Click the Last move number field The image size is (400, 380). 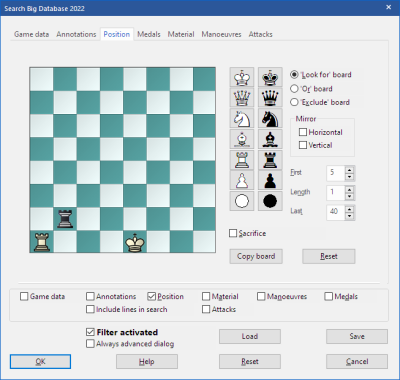[336, 212]
